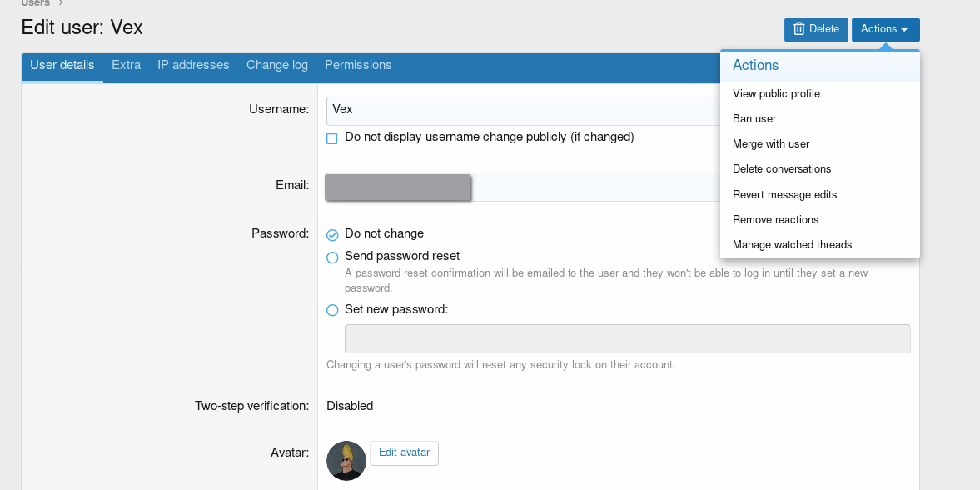Click the user avatar image
Image resolution: width=980 pixels, height=490 pixels.
346,461
